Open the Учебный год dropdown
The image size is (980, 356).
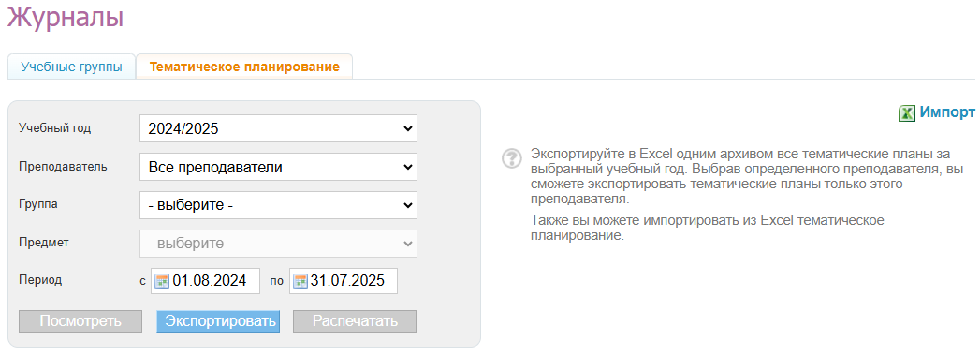[x=278, y=129]
